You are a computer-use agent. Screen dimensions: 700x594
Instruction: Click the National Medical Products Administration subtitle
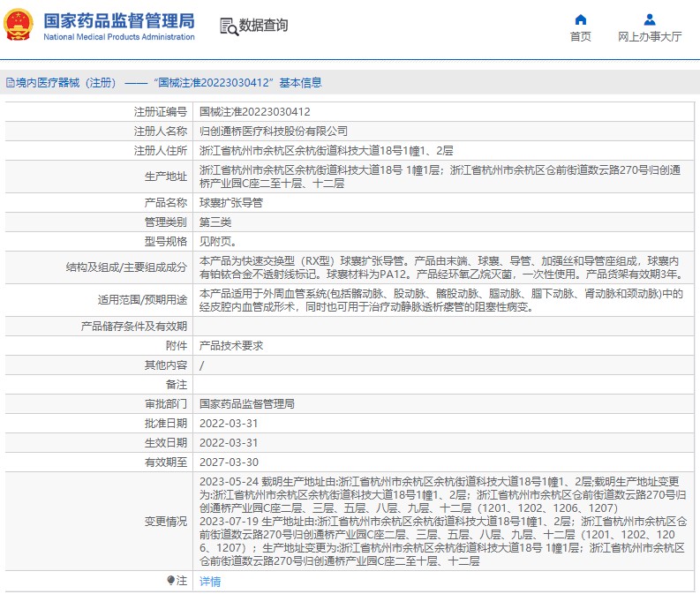(119, 37)
